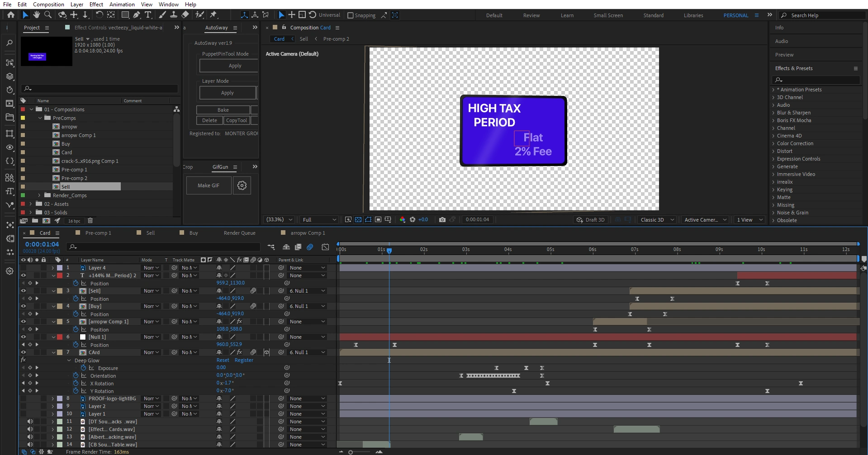Viewport: 868px width, 455px height.
Task: Enable the Snapping checkbox
Action: [x=350, y=15]
